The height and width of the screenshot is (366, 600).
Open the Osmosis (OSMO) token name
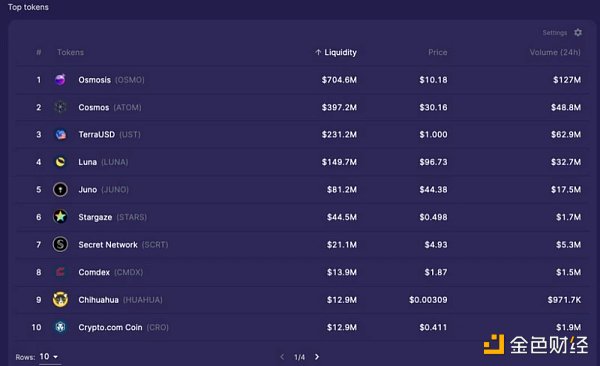[x=111, y=80]
